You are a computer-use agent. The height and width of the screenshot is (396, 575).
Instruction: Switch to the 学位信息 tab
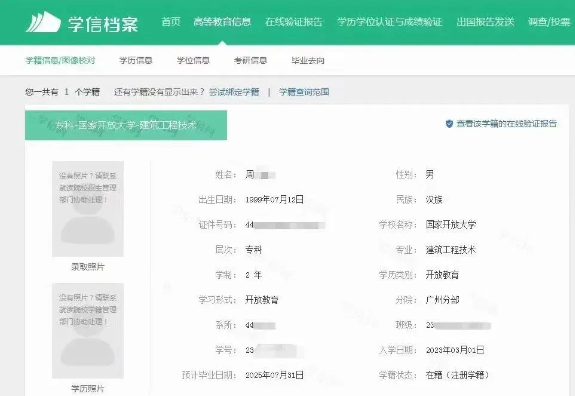click(x=193, y=60)
